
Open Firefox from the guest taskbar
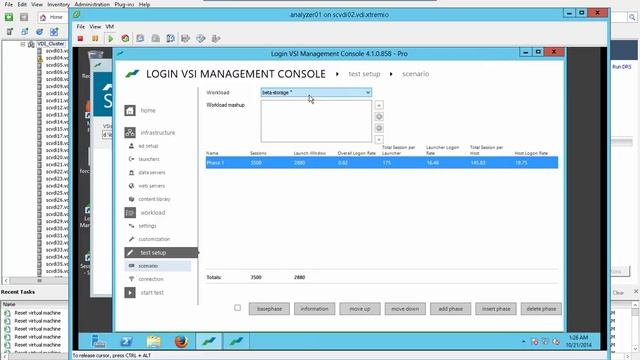tap(181, 341)
